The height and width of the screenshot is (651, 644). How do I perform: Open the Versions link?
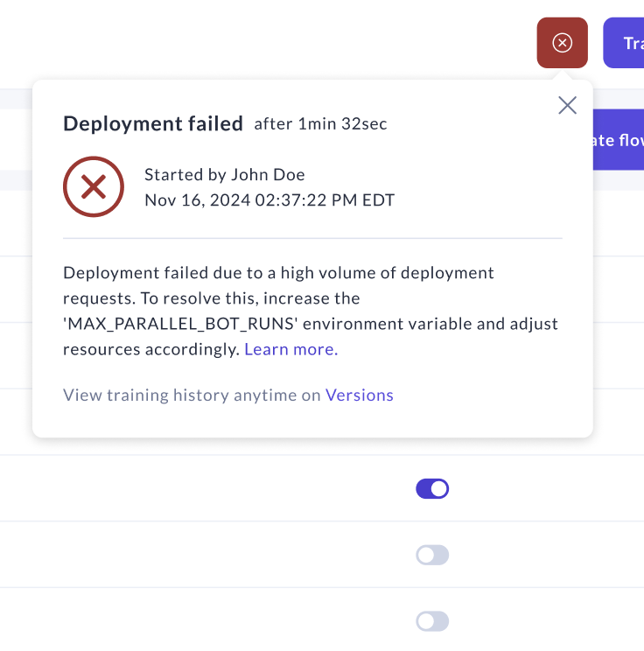(360, 395)
